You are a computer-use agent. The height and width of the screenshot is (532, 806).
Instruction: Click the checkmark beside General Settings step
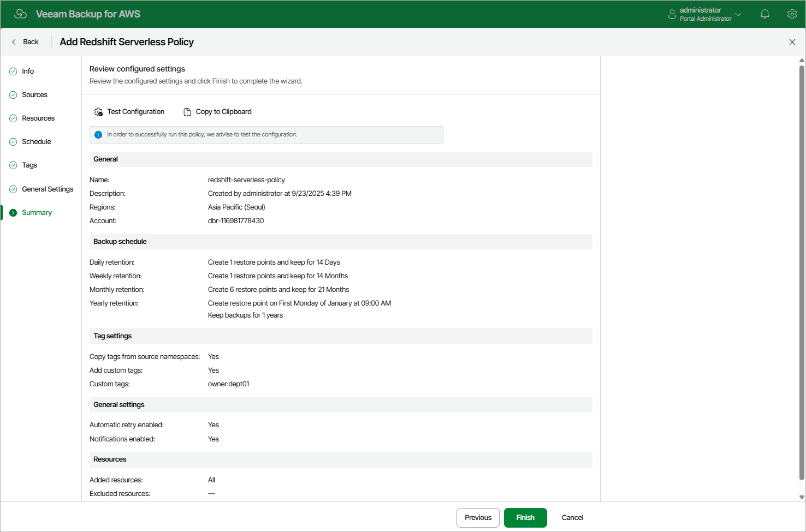click(13, 189)
